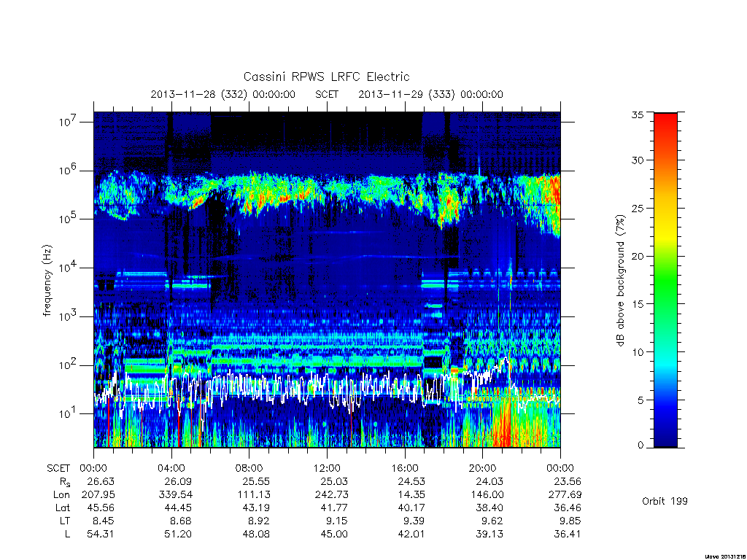Image resolution: width=747 pixels, height=560 pixels.
Task: Click the Rs value "23.56"
Action: click(568, 481)
